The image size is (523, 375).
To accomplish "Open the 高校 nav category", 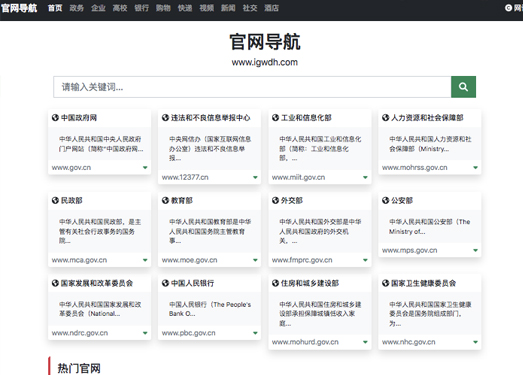I will (x=120, y=8).
